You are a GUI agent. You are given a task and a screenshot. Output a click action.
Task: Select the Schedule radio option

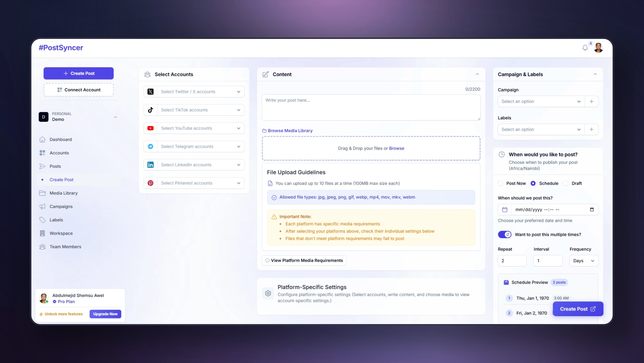click(533, 183)
